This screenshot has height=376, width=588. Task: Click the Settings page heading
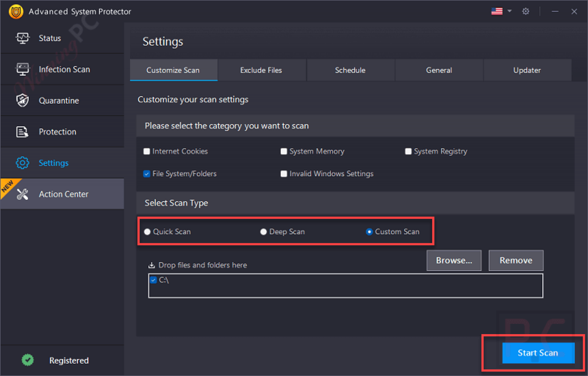coord(163,42)
